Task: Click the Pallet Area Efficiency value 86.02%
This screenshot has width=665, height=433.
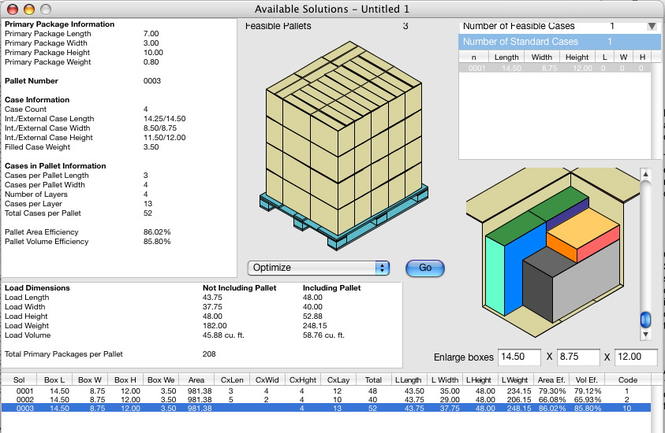Action: point(157,232)
